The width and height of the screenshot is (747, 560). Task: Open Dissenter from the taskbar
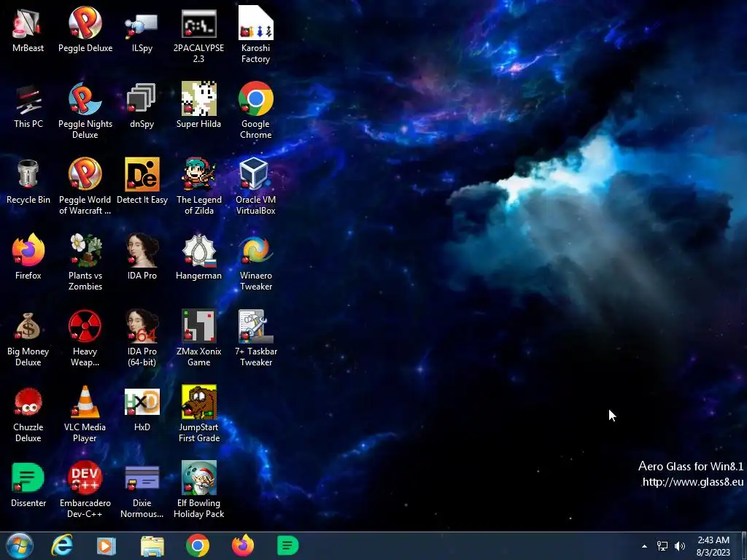(287, 545)
